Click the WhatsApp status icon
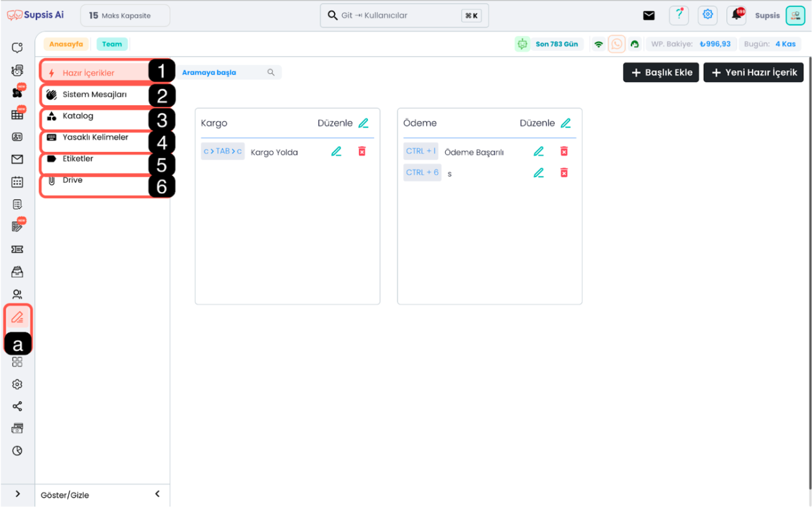 (x=617, y=44)
